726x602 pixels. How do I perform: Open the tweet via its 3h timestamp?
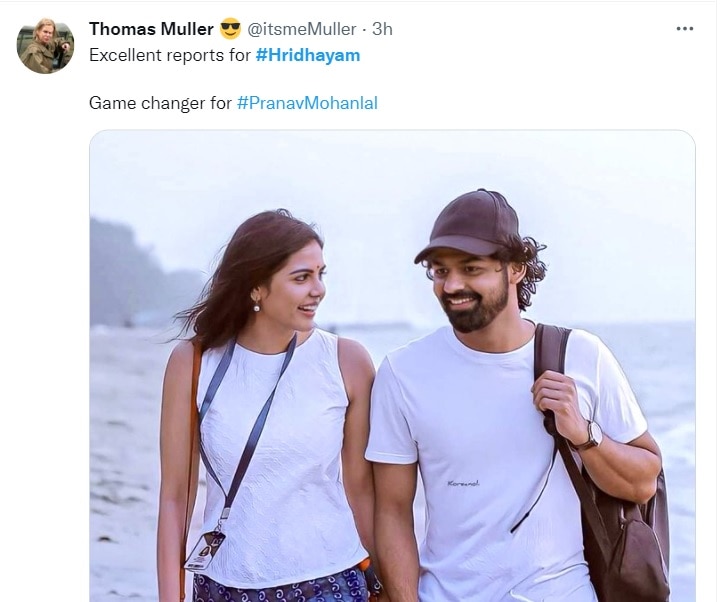(382, 29)
